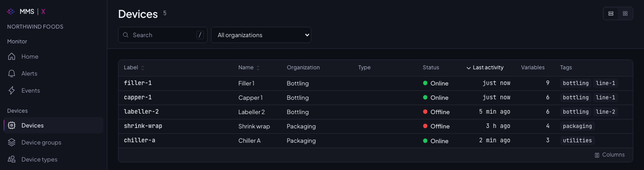Click the '5 min ago' activity cell
644x170 pixels.
tap(495, 112)
